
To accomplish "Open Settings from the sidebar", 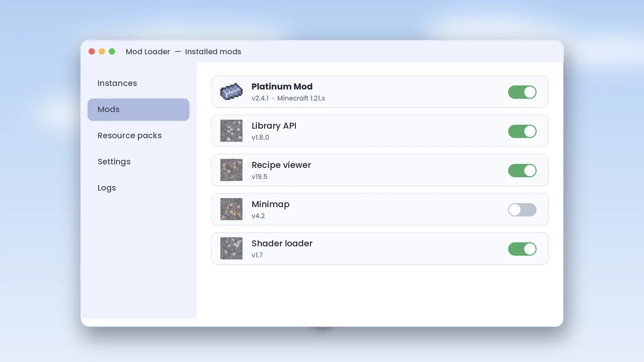I will (138, 162).
